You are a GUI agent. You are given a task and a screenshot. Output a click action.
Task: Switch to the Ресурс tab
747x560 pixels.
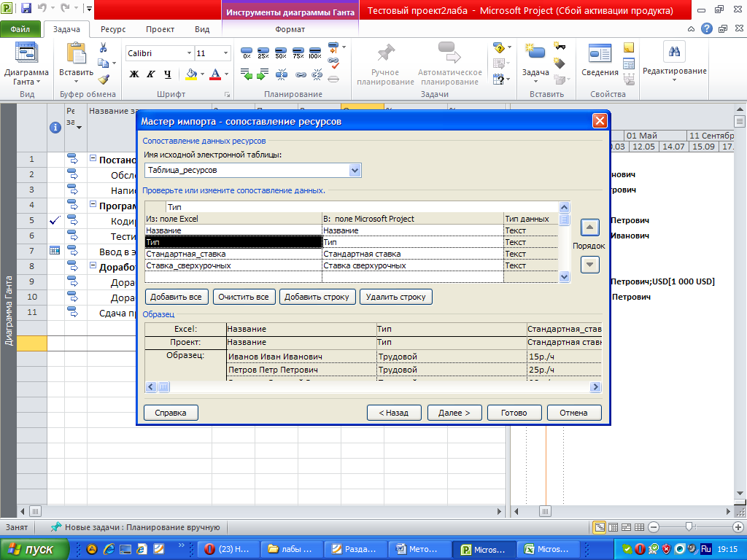click(113, 29)
